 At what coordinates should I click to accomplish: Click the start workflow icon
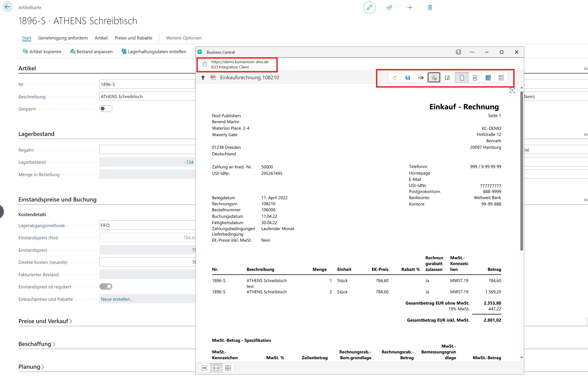pos(434,78)
